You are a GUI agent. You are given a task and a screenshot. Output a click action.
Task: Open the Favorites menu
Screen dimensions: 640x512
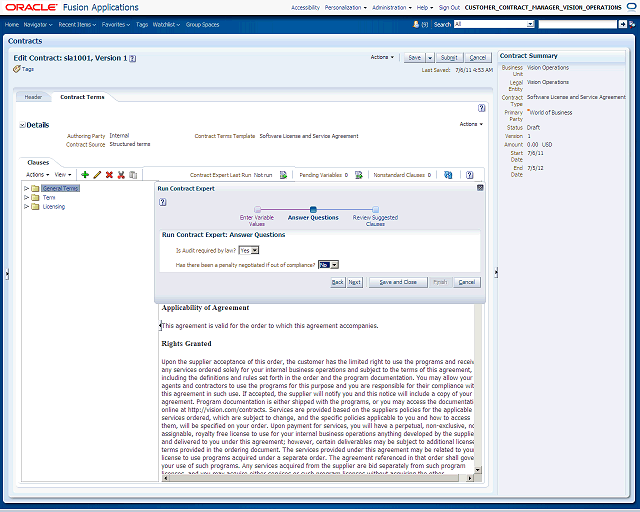[x=116, y=24]
